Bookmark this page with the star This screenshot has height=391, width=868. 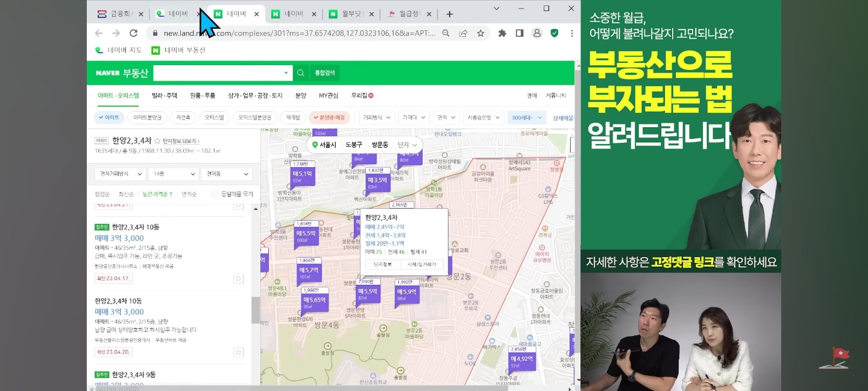click(x=480, y=33)
